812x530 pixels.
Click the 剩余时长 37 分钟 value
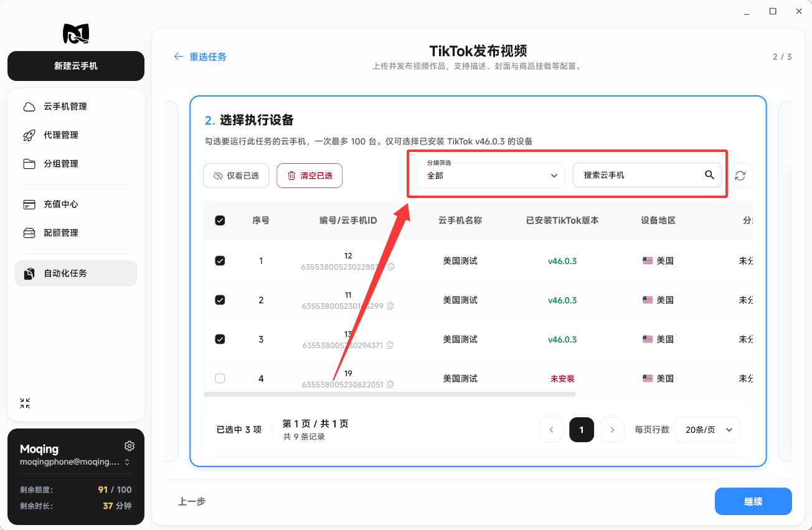[117, 506]
